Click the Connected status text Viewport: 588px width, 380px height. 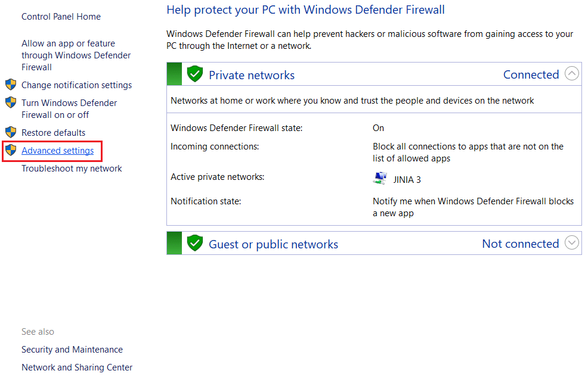pos(531,74)
